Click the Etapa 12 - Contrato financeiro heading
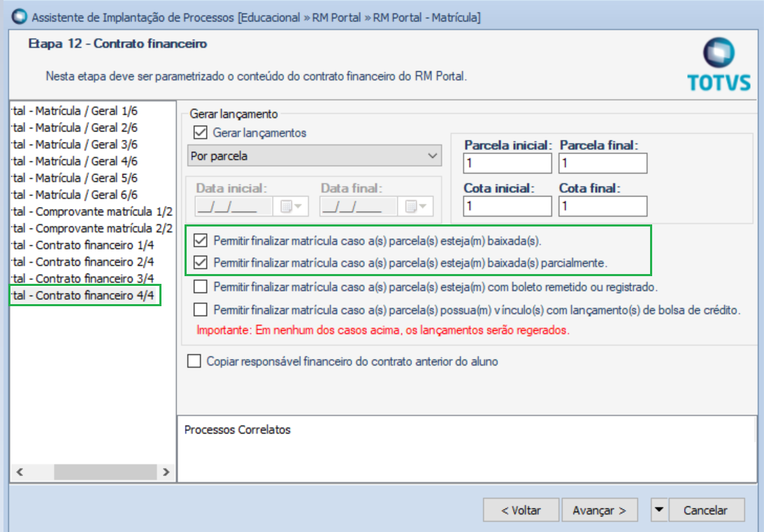This screenshot has width=764, height=532. click(x=118, y=43)
